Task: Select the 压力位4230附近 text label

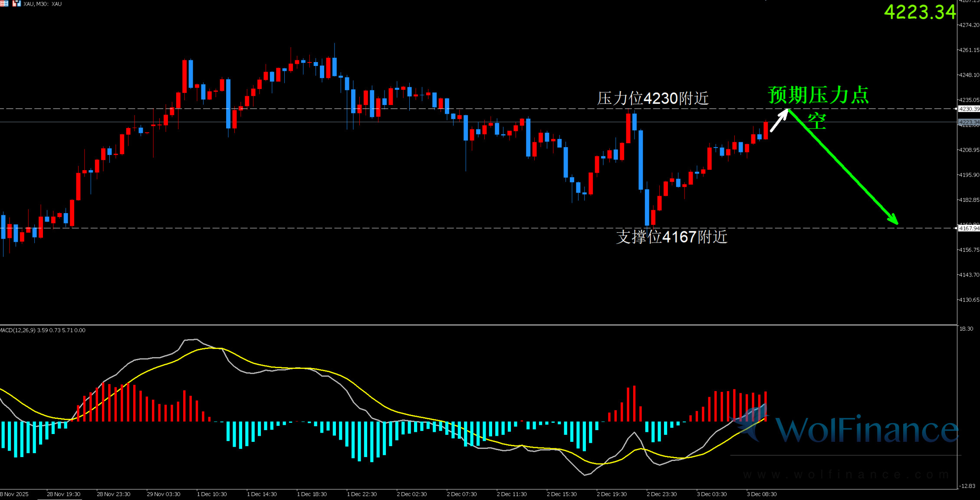Action: click(x=652, y=99)
